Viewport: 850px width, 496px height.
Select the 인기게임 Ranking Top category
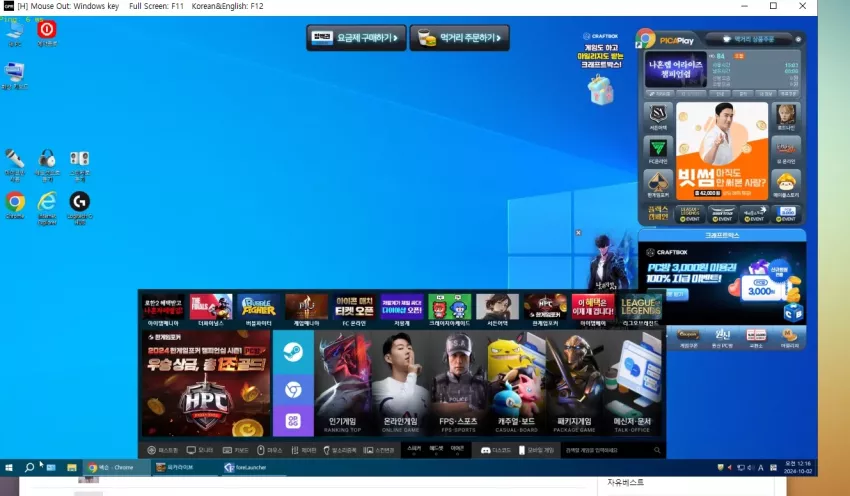point(343,383)
